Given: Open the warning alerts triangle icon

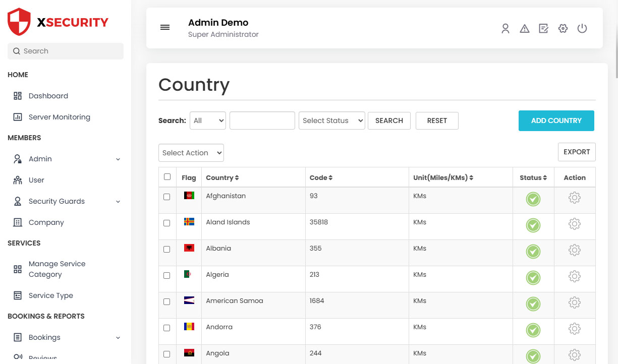Looking at the screenshot, I should (x=525, y=29).
